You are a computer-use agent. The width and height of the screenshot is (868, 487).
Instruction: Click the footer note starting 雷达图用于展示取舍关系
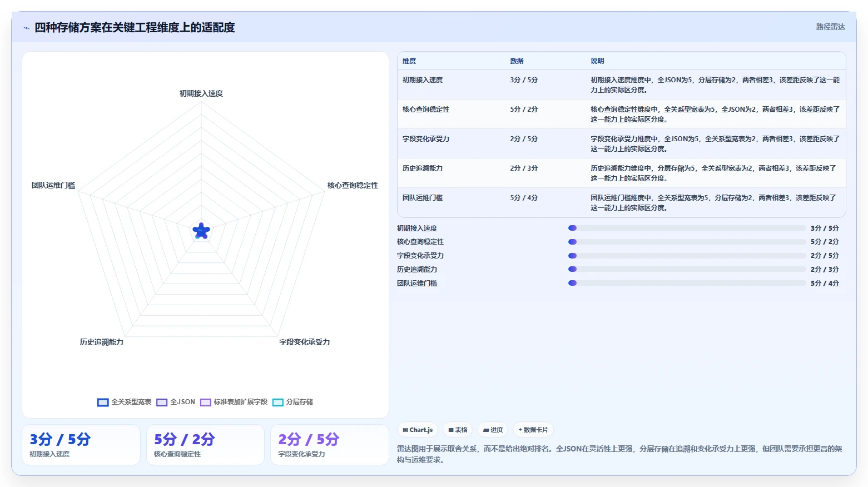[619, 454]
